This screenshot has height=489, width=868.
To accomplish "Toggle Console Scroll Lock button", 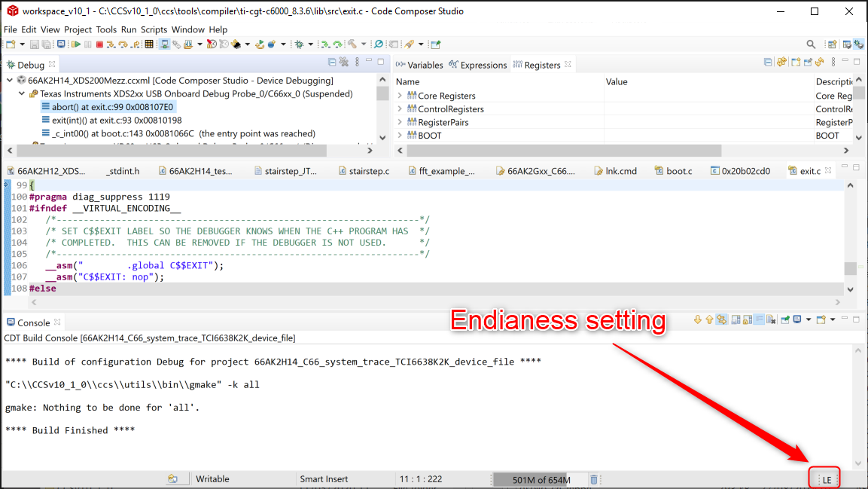I will (x=748, y=319).
